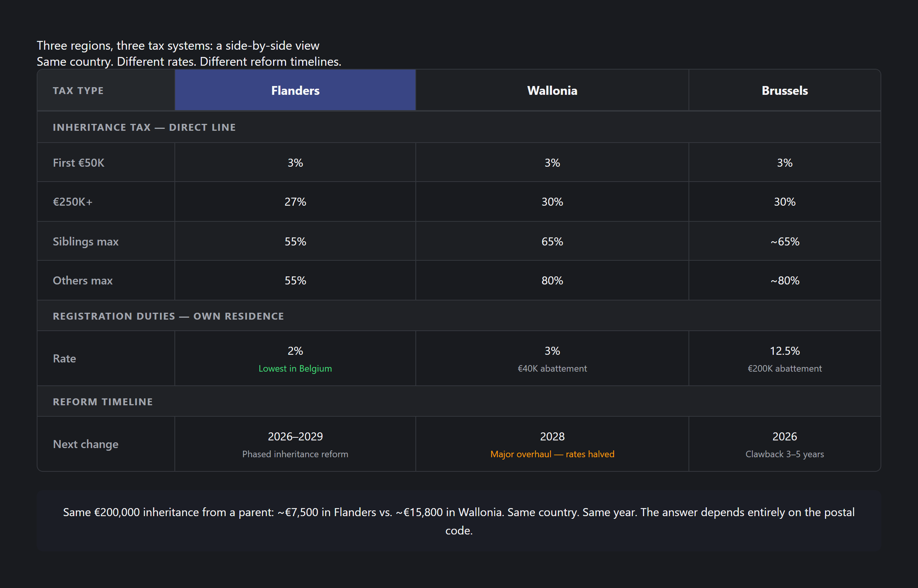918x588 pixels.
Task: Click orange Major overhaul — rates halved text
Action: coord(552,454)
